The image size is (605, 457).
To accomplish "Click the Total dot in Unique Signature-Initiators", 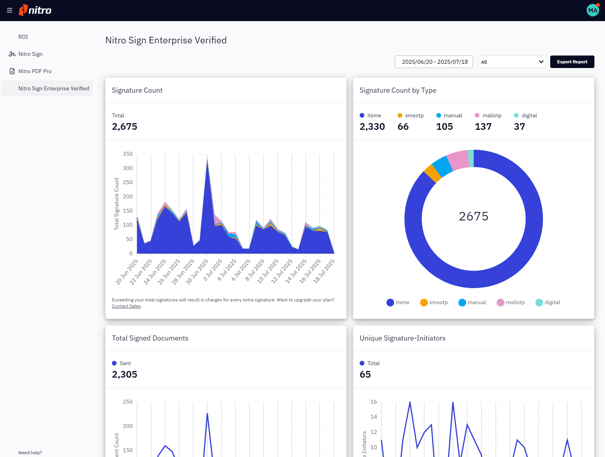I will (362, 363).
